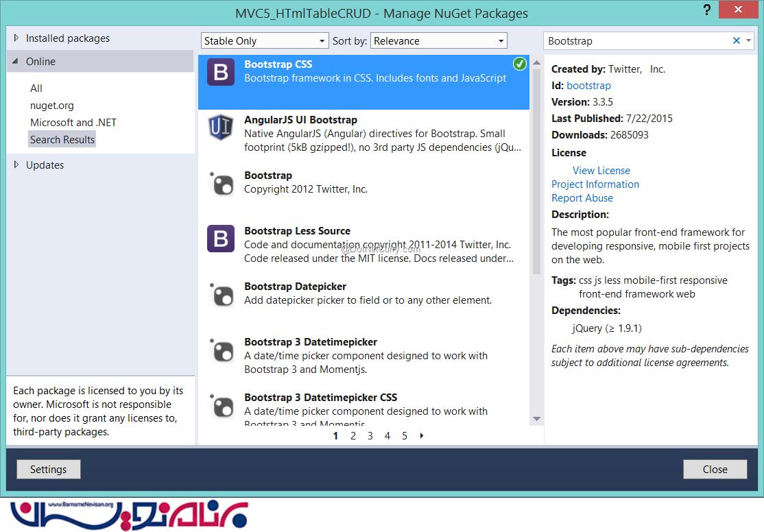
Task: Jump to results page 3
Action: click(370, 435)
